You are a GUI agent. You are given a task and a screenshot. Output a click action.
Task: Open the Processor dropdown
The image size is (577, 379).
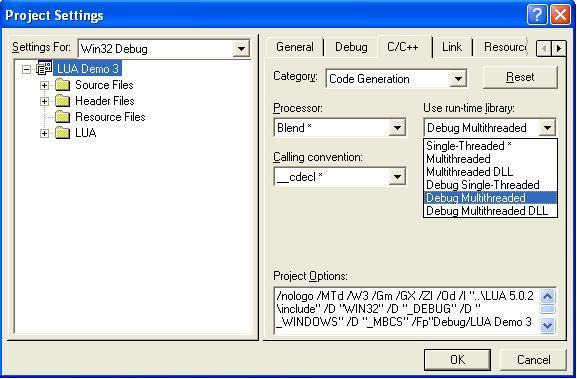(x=397, y=128)
